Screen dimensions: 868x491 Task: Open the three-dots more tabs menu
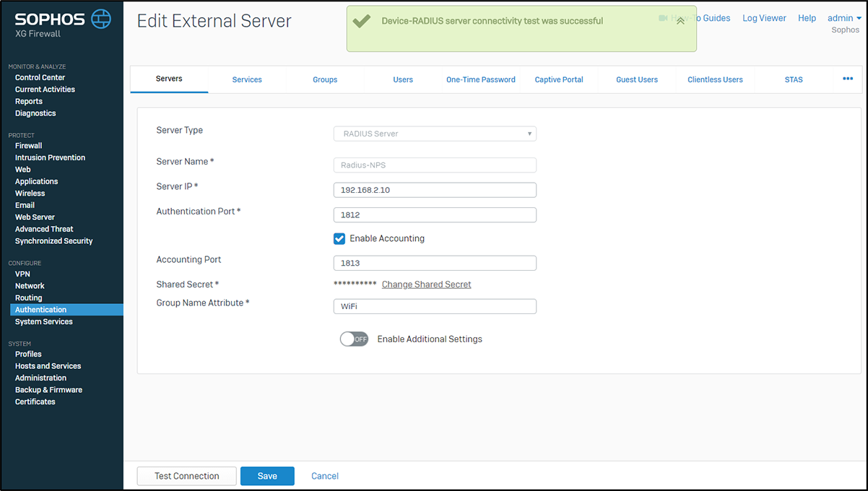pyautogui.click(x=848, y=79)
